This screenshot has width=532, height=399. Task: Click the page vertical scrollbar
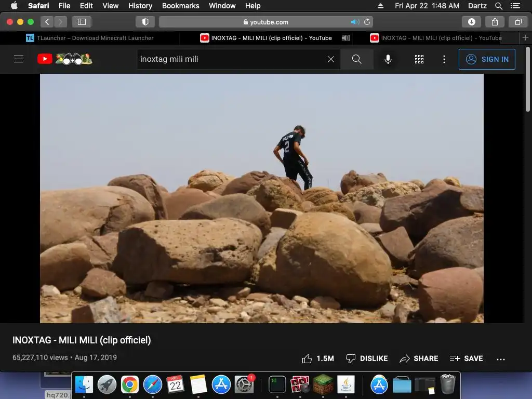pos(528,79)
